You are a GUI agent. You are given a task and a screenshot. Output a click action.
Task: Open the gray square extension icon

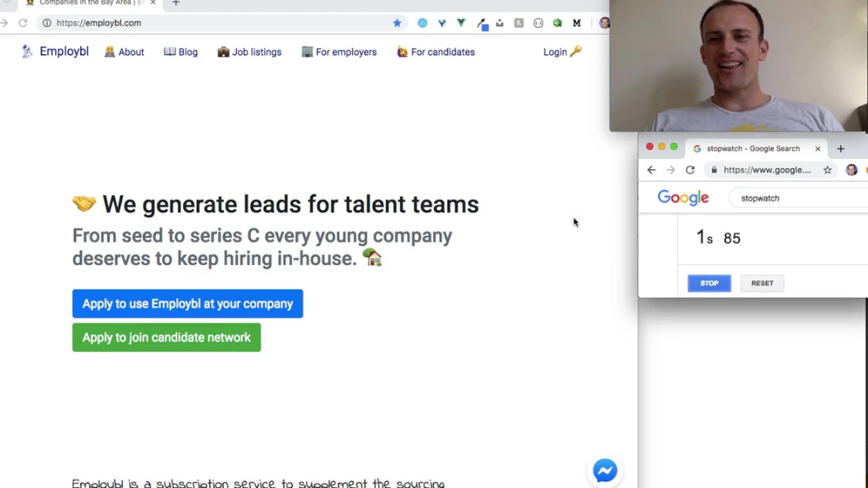point(519,23)
